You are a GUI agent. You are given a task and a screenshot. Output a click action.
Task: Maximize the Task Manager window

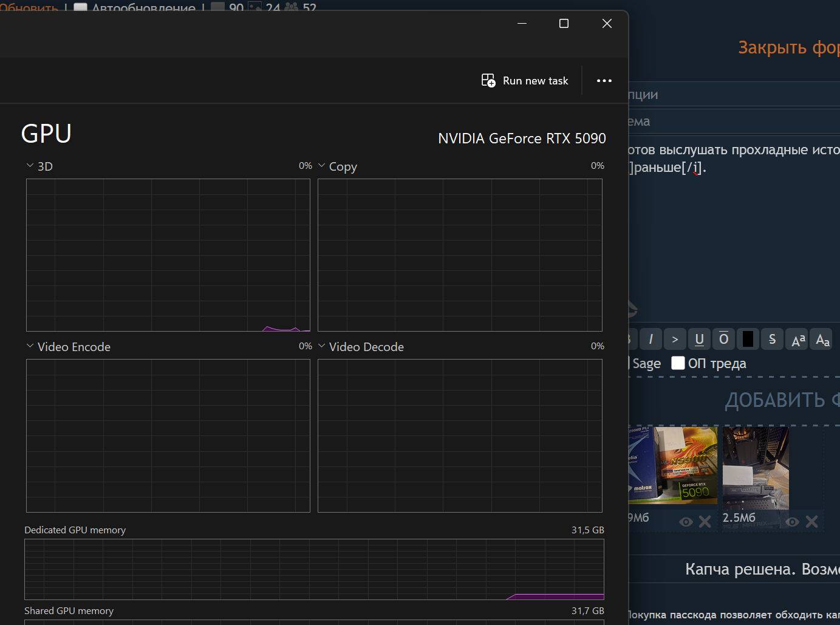tap(564, 23)
